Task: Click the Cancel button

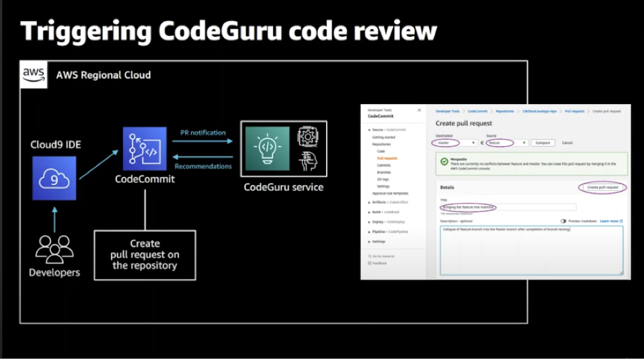Action: (567, 143)
